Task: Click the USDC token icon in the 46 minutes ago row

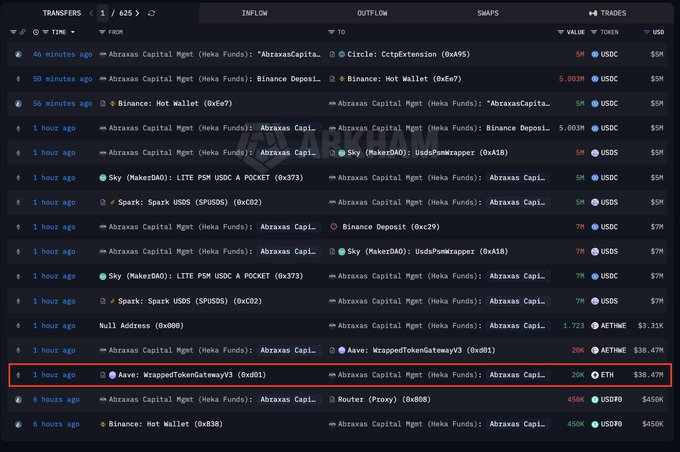Action: (595, 55)
